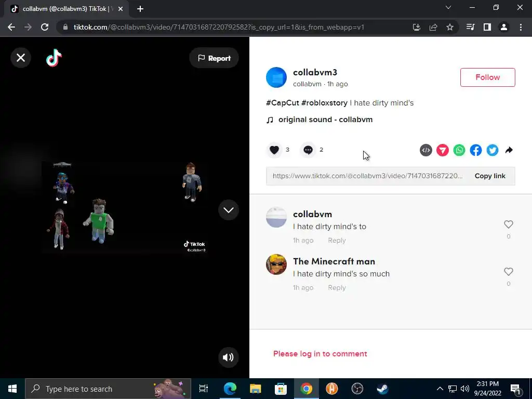
Task: Toggle Chrome side panel
Action: [487, 27]
